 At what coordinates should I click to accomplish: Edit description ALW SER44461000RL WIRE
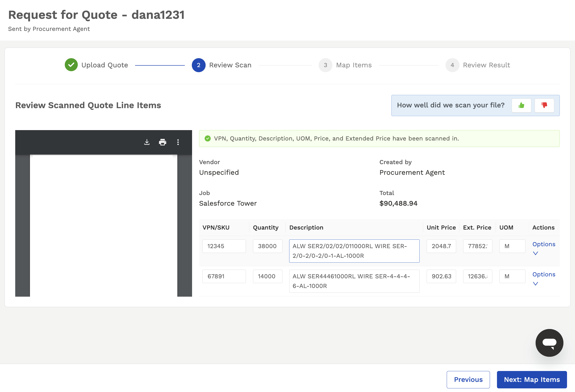pyautogui.click(x=354, y=281)
